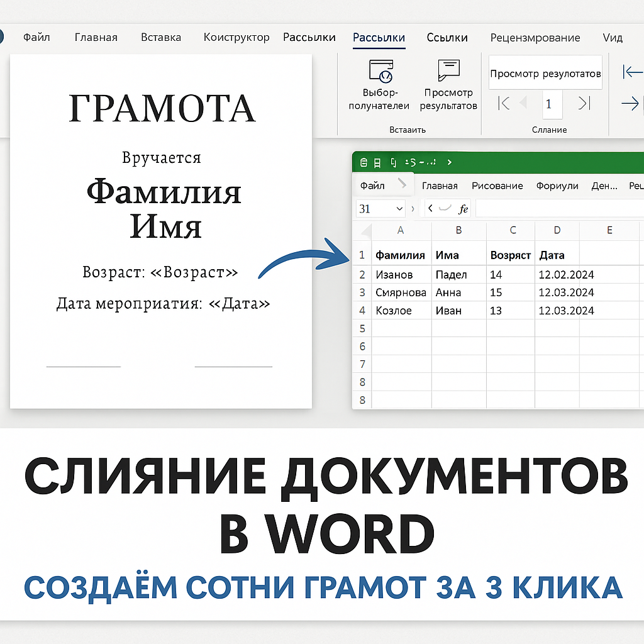Click the record number field showing 1

pos(552,104)
